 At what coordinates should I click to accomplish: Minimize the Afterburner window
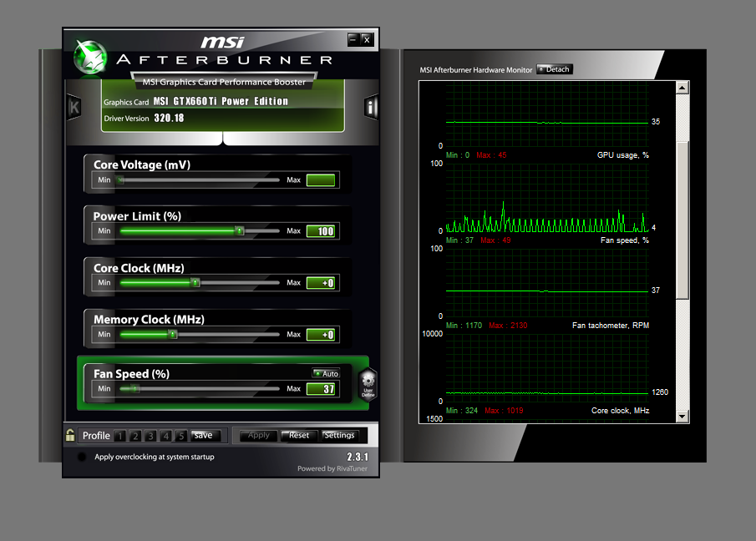tap(353, 39)
